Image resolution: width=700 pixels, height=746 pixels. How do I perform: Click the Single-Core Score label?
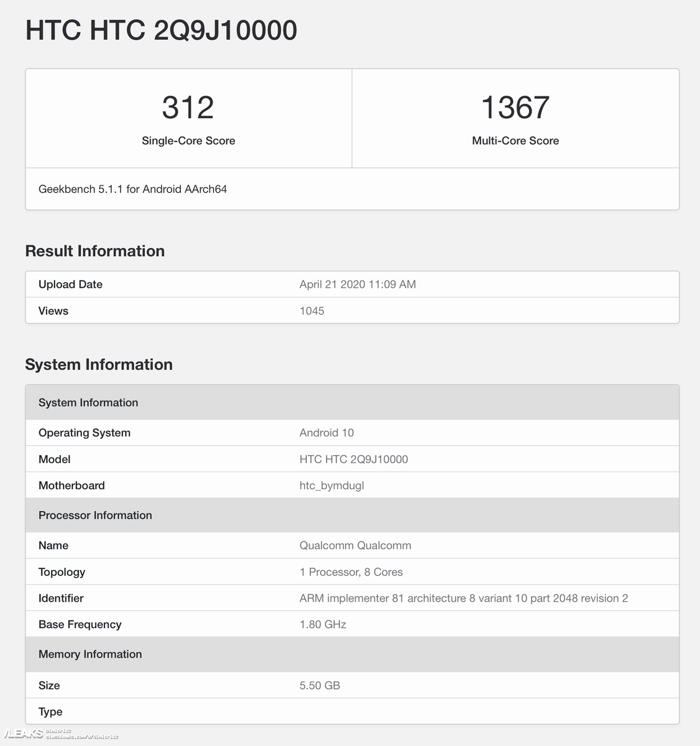pyautogui.click(x=188, y=140)
